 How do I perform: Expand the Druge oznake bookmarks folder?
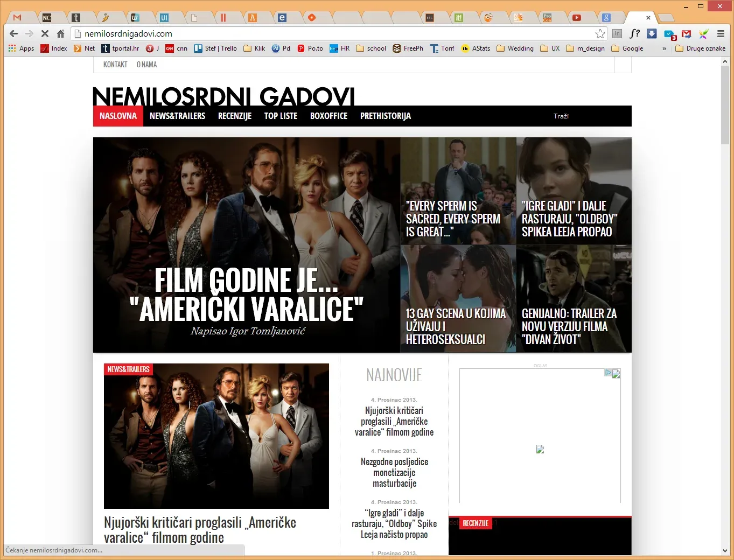(x=700, y=48)
